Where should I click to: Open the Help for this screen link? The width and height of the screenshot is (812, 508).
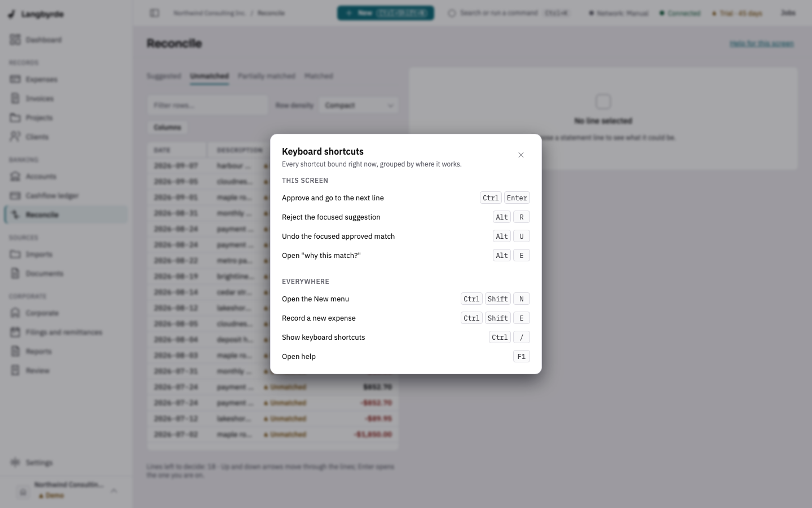(762, 43)
